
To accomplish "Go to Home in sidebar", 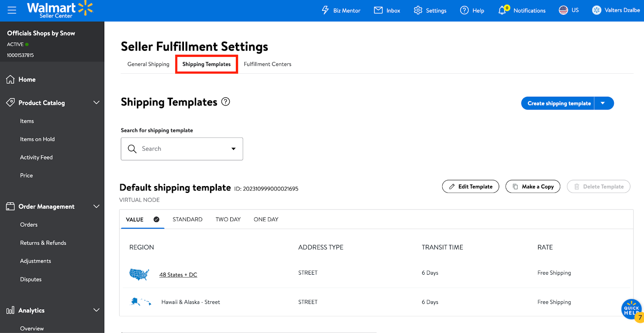I will click(x=27, y=79).
